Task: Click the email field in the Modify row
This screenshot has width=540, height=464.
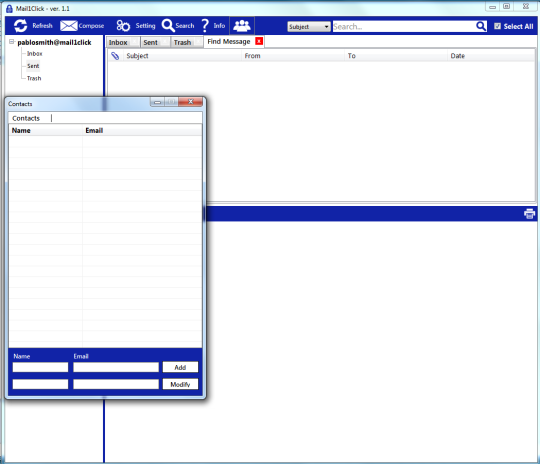Action: (x=116, y=384)
